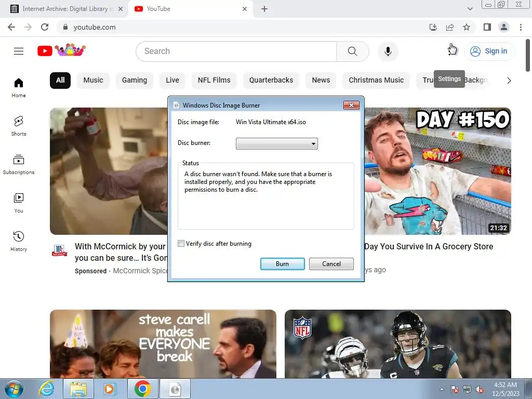Go to Home in YouTube sidebar
The height and width of the screenshot is (399, 532).
19,87
